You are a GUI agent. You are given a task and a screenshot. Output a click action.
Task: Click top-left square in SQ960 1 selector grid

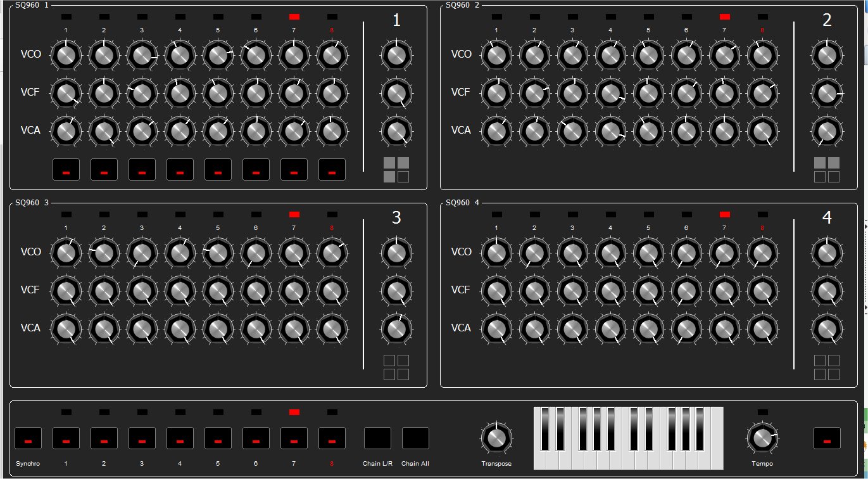389,163
